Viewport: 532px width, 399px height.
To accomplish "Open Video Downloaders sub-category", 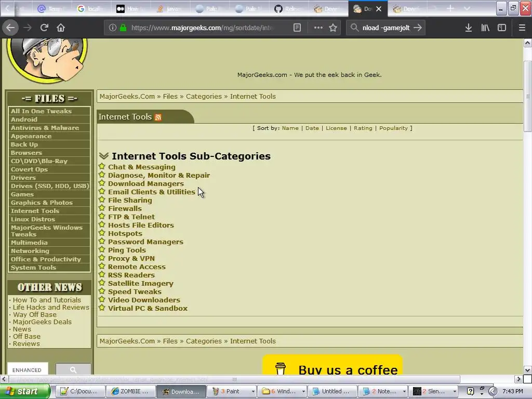I will 144,300.
